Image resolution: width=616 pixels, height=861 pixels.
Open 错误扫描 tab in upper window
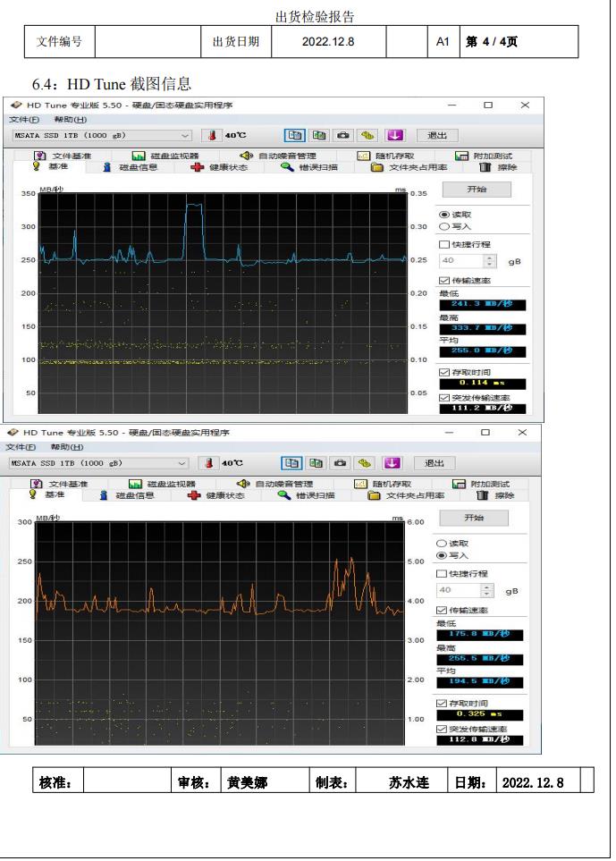(x=309, y=167)
